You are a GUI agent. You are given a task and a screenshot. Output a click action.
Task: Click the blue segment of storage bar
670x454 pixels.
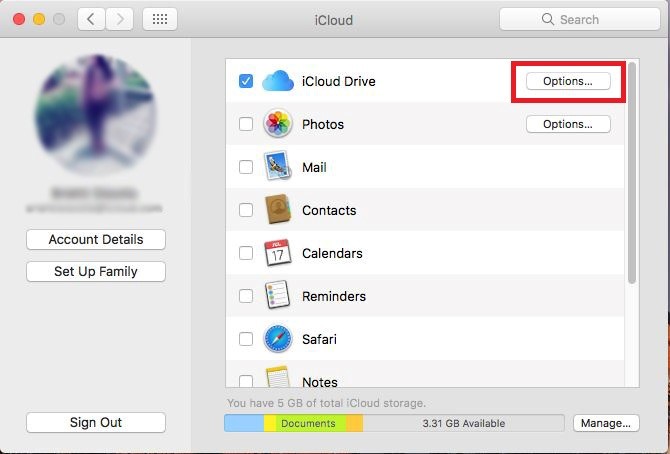(244, 423)
